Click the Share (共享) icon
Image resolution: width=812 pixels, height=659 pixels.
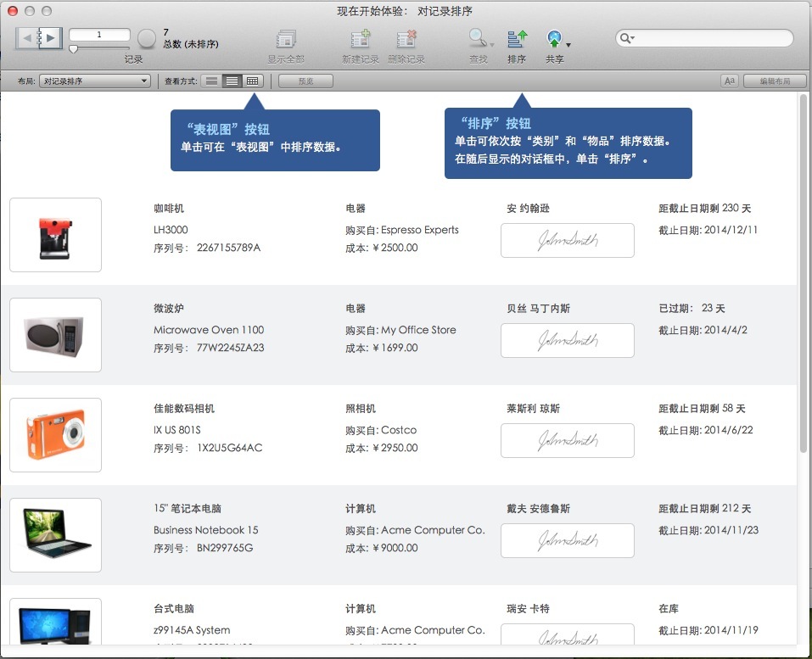pos(553,39)
